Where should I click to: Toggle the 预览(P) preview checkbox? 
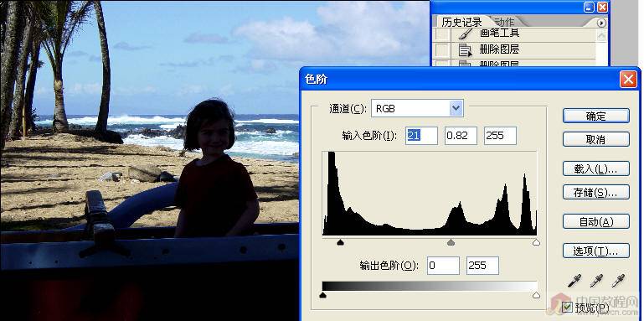(x=567, y=307)
